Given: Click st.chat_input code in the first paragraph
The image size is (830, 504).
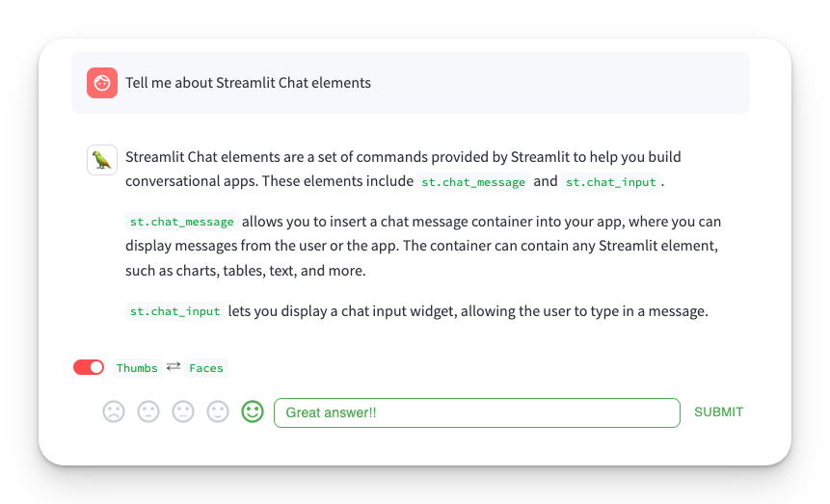Looking at the screenshot, I should pyautogui.click(x=611, y=182).
